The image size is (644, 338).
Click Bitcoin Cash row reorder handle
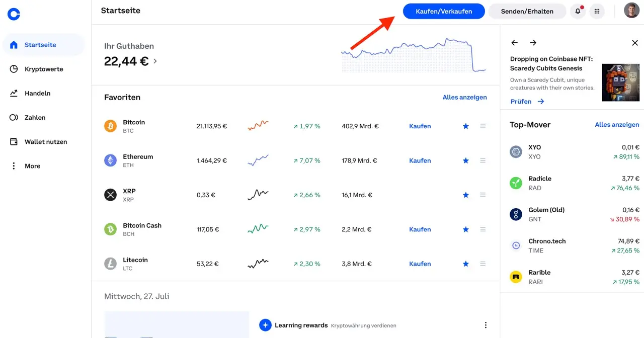coord(482,229)
